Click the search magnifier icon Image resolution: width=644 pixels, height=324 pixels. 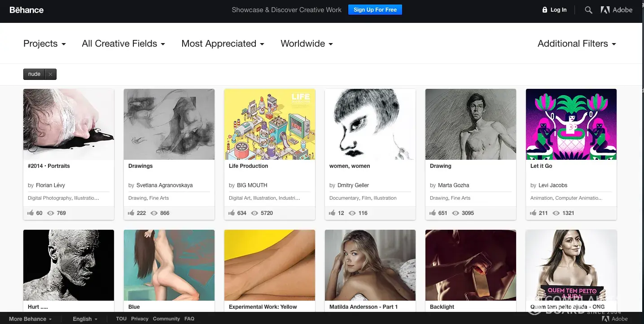tap(588, 10)
